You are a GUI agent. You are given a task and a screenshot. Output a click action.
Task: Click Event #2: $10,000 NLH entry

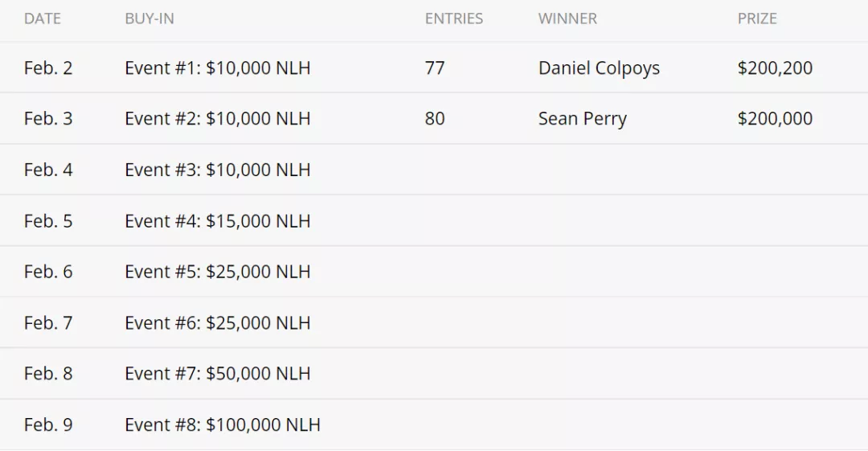pyautogui.click(x=218, y=118)
